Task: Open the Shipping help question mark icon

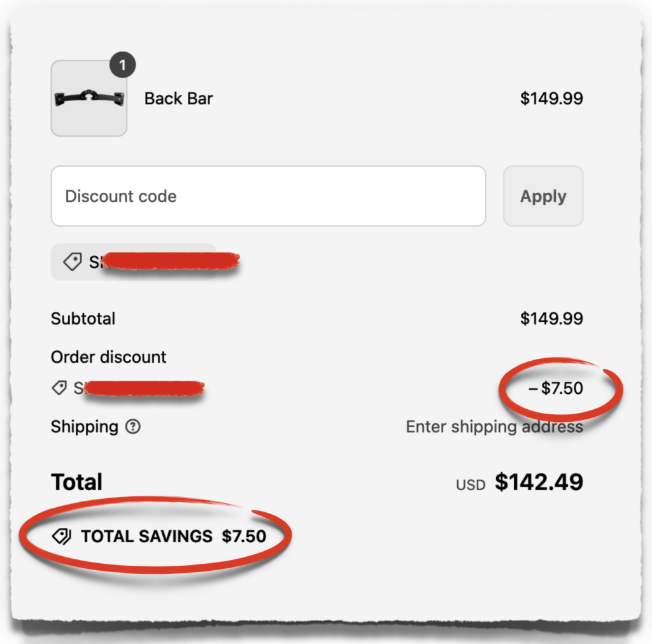Action: (132, 427)
